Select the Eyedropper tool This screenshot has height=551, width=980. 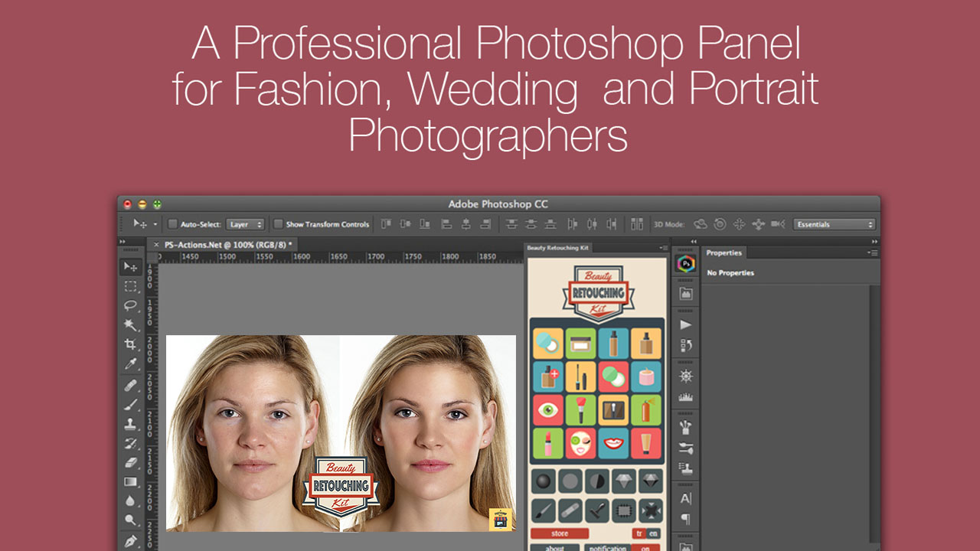[x=131, y=364]
